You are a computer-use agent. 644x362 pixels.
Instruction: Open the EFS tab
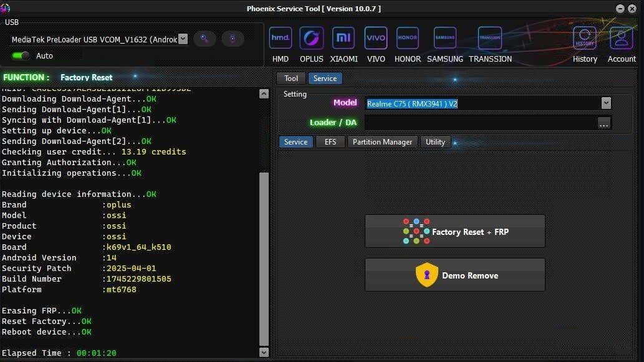tap(330, 142)
